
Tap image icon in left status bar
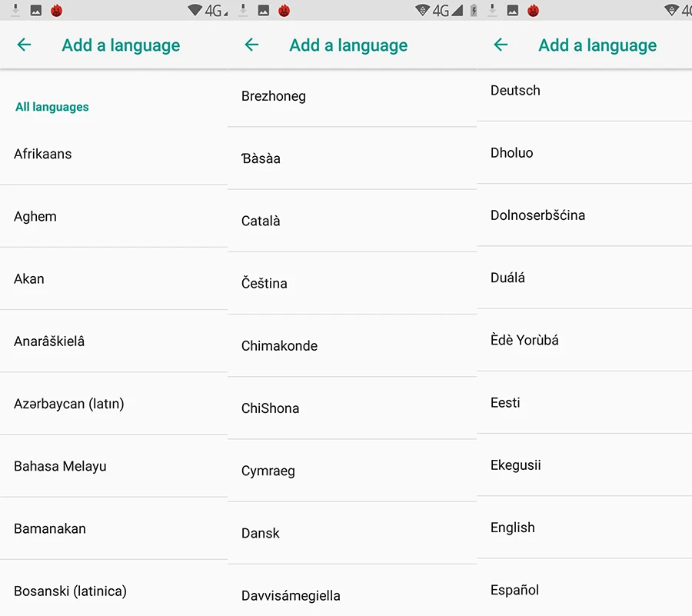click(x=35, y=10)
